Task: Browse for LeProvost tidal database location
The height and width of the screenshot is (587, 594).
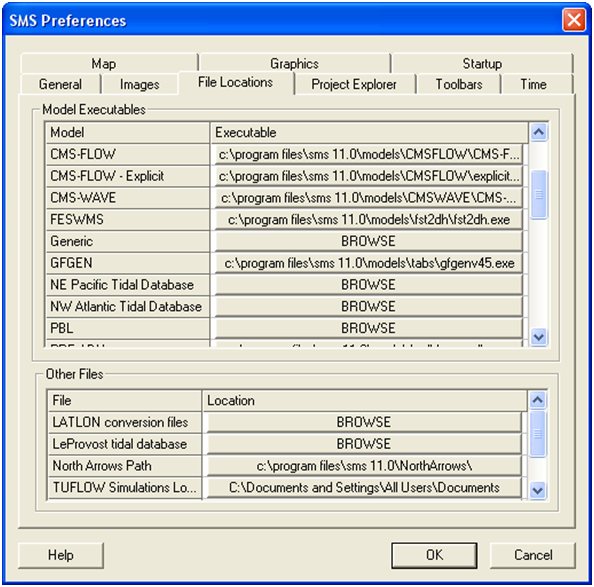Action: pos(364,444)
